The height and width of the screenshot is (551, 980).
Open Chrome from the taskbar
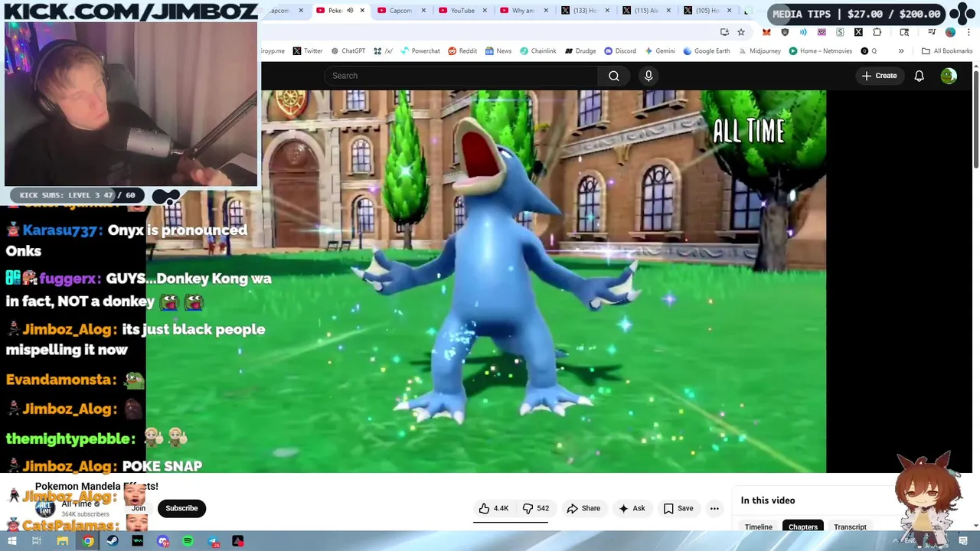[x=88, y=541]
